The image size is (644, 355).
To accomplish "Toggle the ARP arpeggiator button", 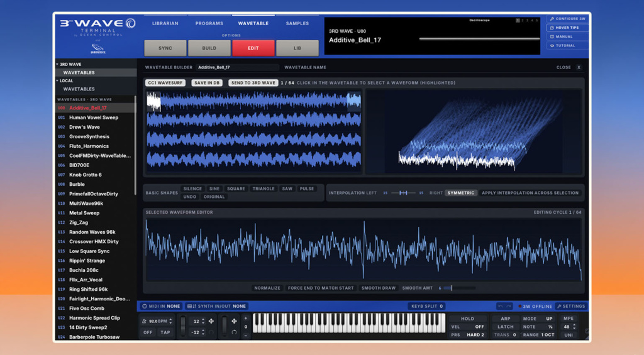I will tap(506, 319).
